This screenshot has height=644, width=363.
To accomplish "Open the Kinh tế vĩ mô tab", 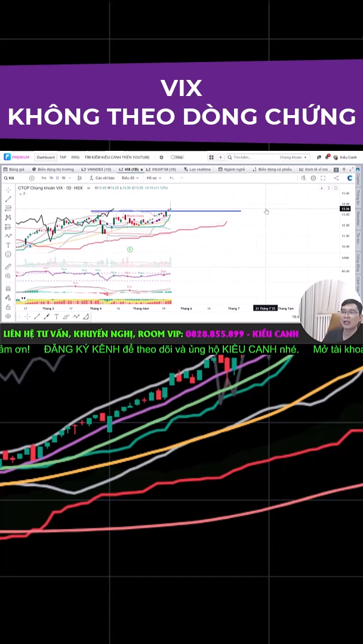I will pyautogui.click(x=313, y=169).
